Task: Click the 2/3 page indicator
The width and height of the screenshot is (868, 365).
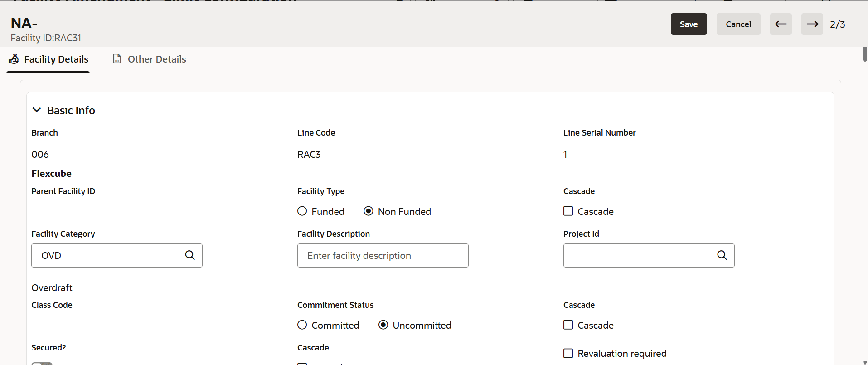Action: pos(837,24)
